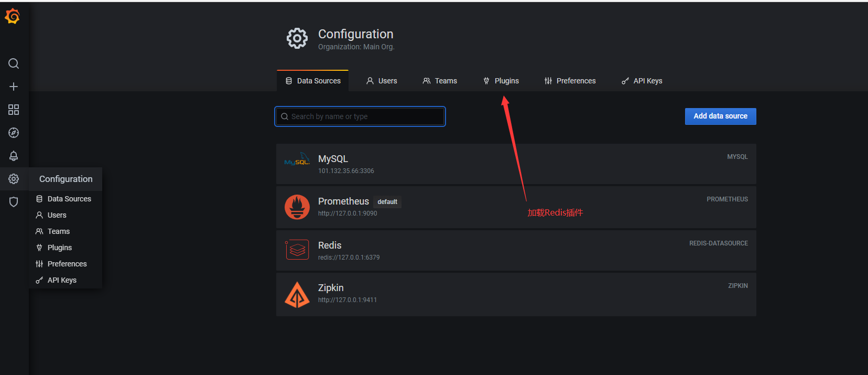The height and width of the screenshot is (375, 868).
Task: Focus the Search by name or type field
Action: pyautogui.click(x=360, y=116)
